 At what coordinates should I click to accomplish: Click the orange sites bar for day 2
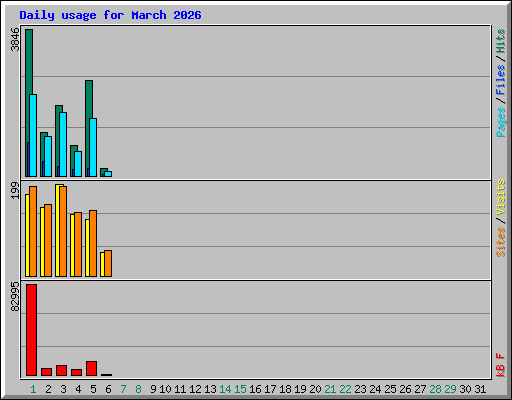48,240
